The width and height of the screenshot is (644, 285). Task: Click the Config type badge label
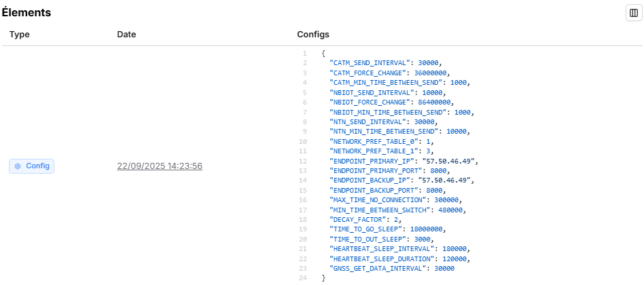[x=37, y=166]
